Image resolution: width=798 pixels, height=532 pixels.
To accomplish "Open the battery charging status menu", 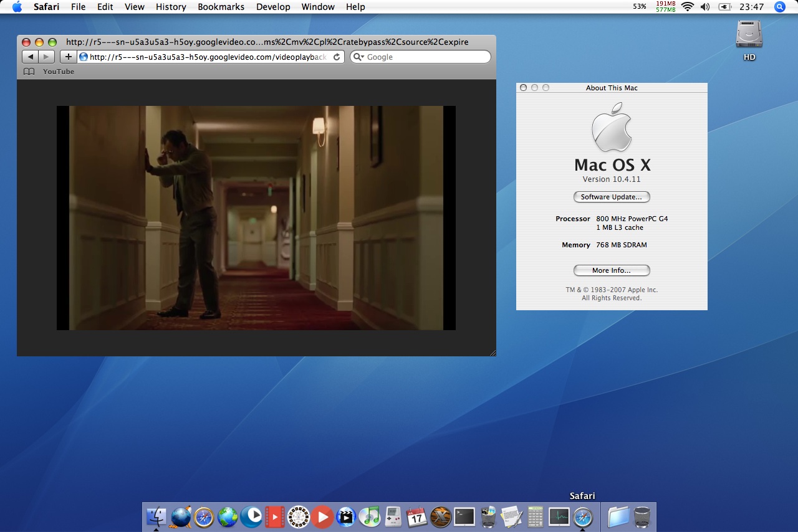I will click(724, 7).
